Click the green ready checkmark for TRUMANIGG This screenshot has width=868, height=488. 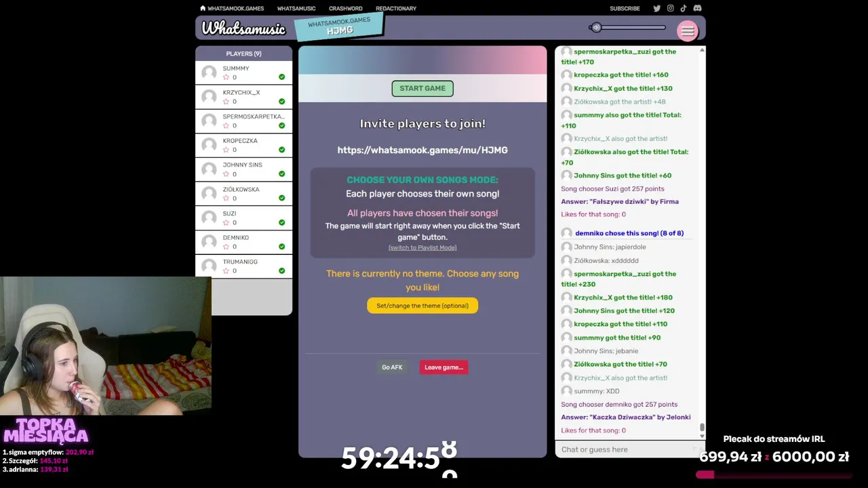pyautogui.click(x=281, y=271)
